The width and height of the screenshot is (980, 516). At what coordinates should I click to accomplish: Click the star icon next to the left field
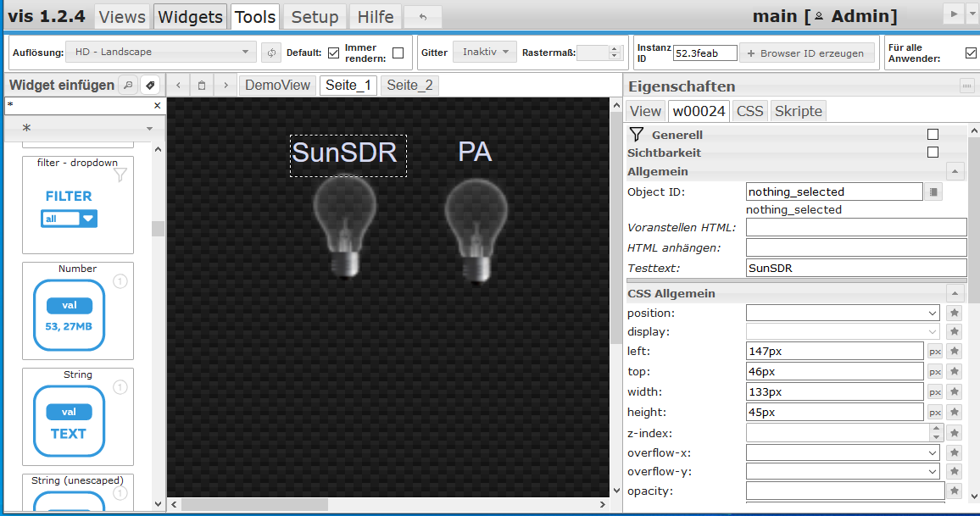955,352
